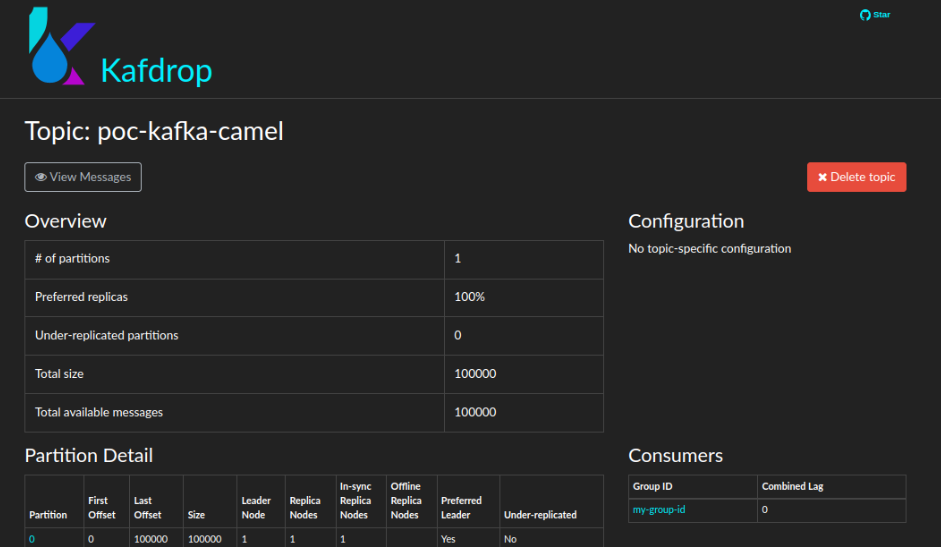Click the 'Group ID' column header
Screen dimensions: 941x547
pyautogui.click(x=653, y=487)
